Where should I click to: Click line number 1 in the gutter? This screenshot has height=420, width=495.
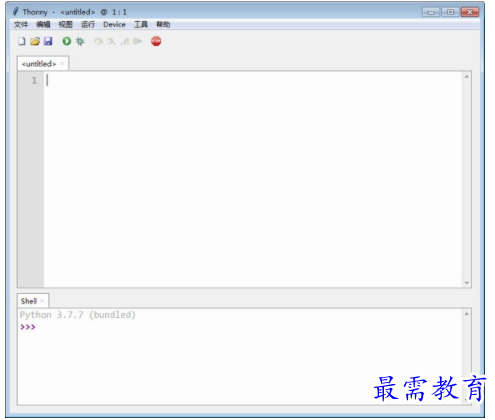(34, 80)
